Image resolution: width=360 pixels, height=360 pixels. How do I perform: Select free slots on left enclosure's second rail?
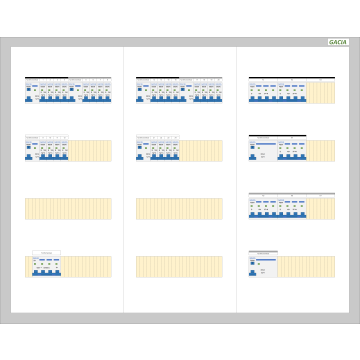click(x=90, y=151)
